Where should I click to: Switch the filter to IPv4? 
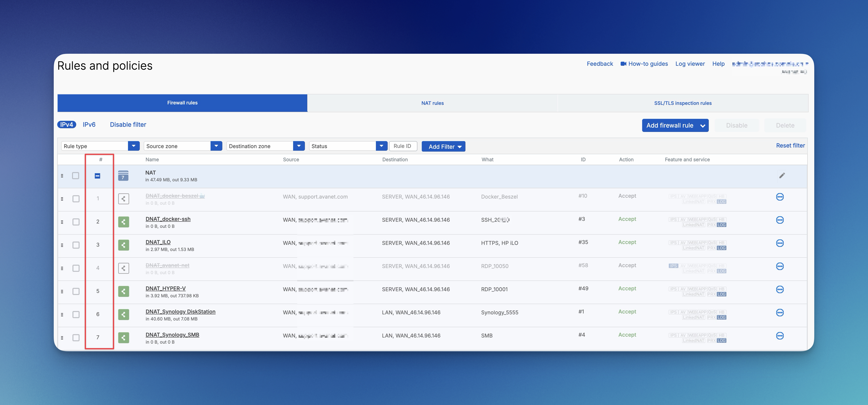pyautogui.click(x=67, y=125)
